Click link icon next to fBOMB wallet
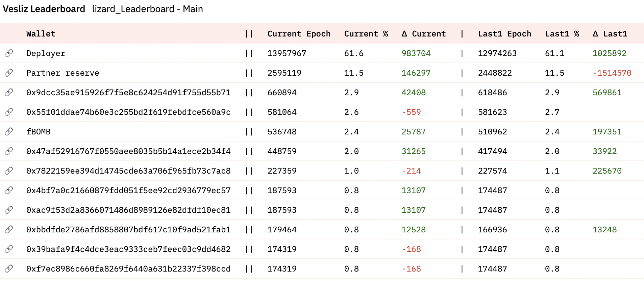 (x=9, y=131)
